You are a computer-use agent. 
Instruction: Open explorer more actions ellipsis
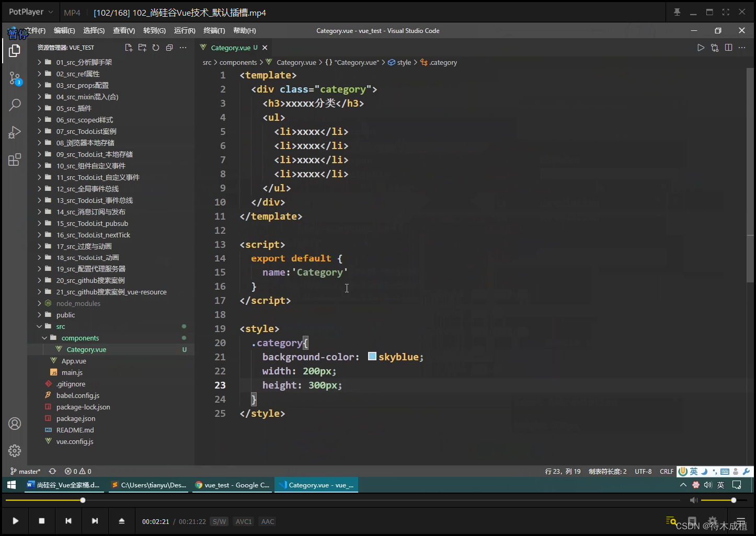pos(183,48)
